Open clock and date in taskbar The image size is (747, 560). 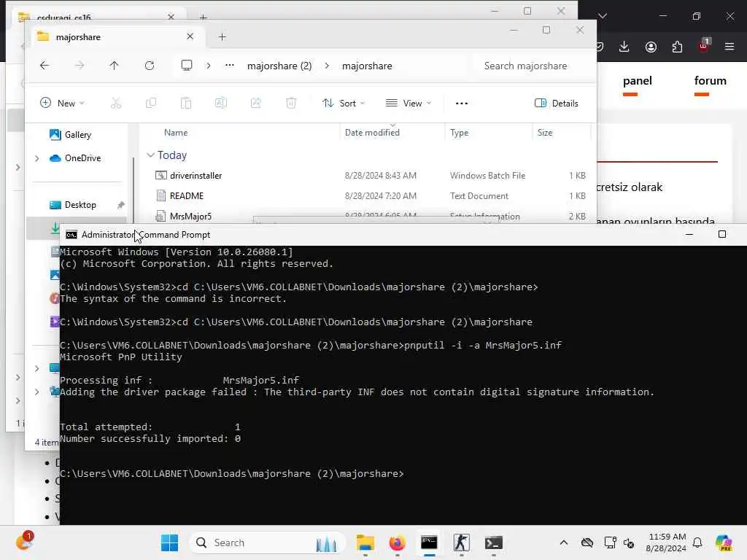[x=667, y=542]
